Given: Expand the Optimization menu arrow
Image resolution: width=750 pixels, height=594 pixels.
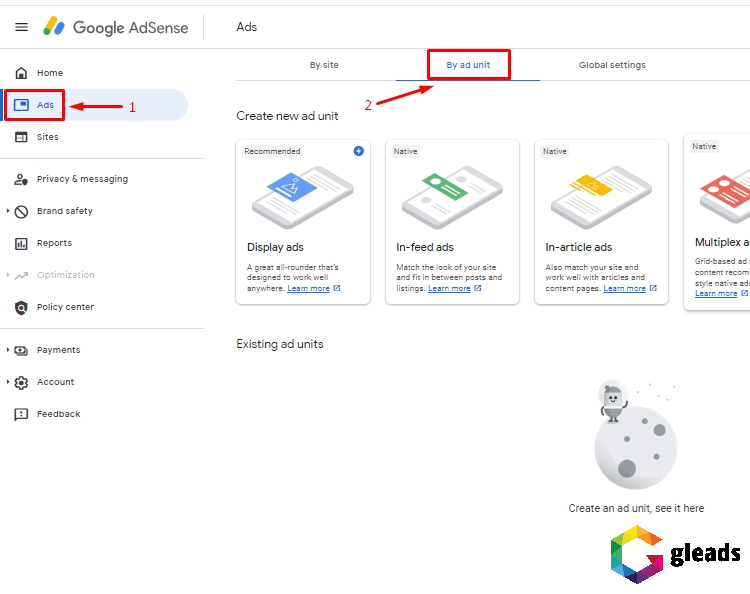Looking at the screenshot, I should [x=8, y=275].
